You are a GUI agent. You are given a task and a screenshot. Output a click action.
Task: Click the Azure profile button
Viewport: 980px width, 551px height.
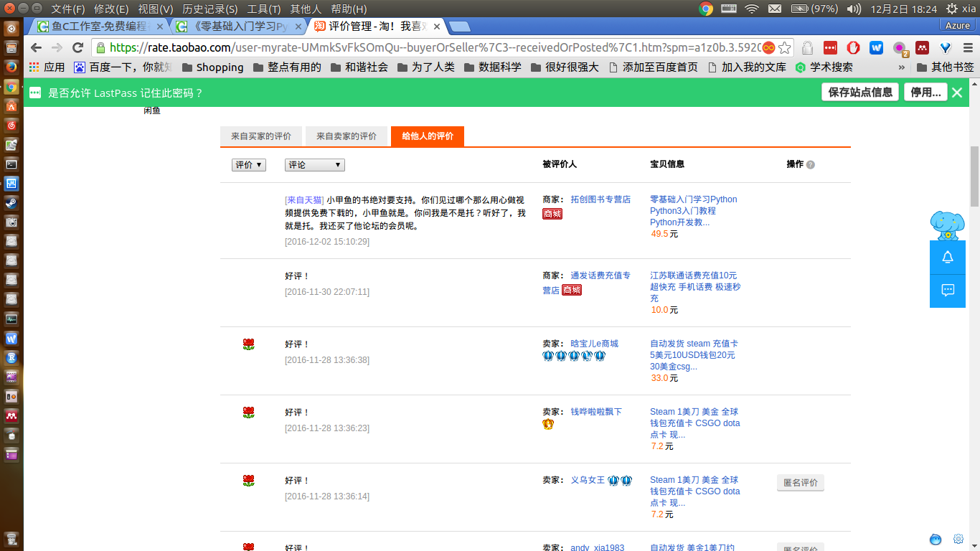(x=958, y=25)
